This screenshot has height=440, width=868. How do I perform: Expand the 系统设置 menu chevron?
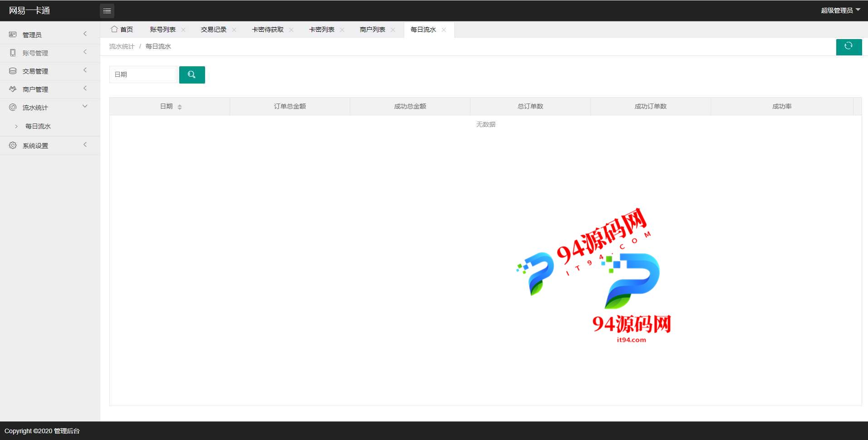[x=85, y=145]
